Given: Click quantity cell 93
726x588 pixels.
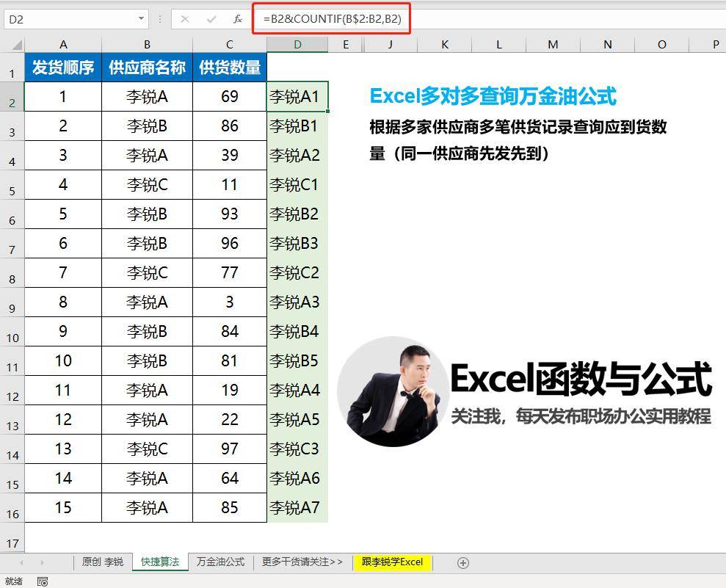Looking at the screenshot, I should click(230, 214).
